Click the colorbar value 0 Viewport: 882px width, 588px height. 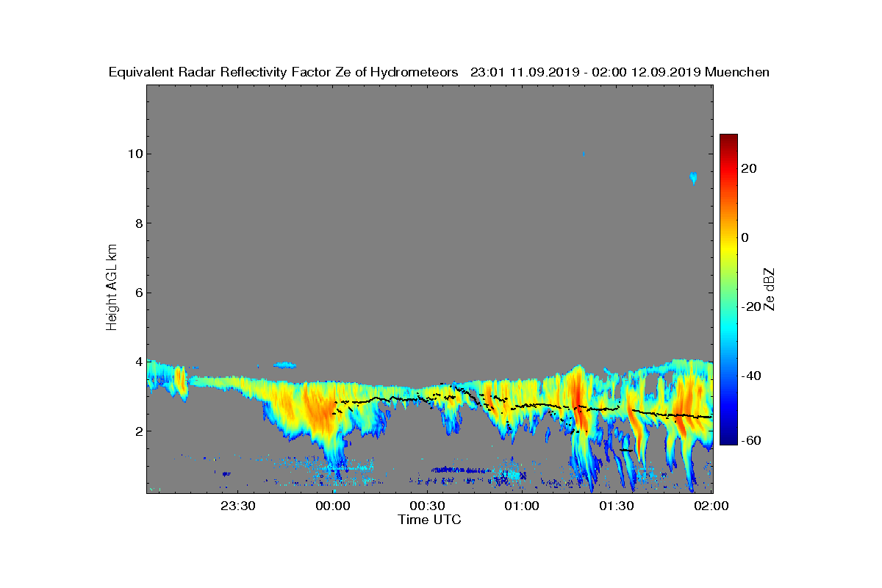tap(745, 237)
